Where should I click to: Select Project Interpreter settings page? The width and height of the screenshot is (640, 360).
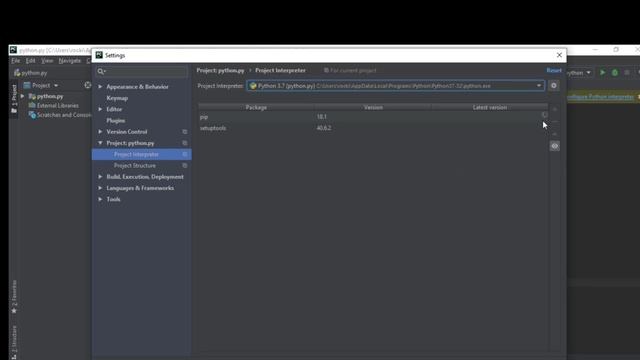pyautogui.click(x=142, y=154)
